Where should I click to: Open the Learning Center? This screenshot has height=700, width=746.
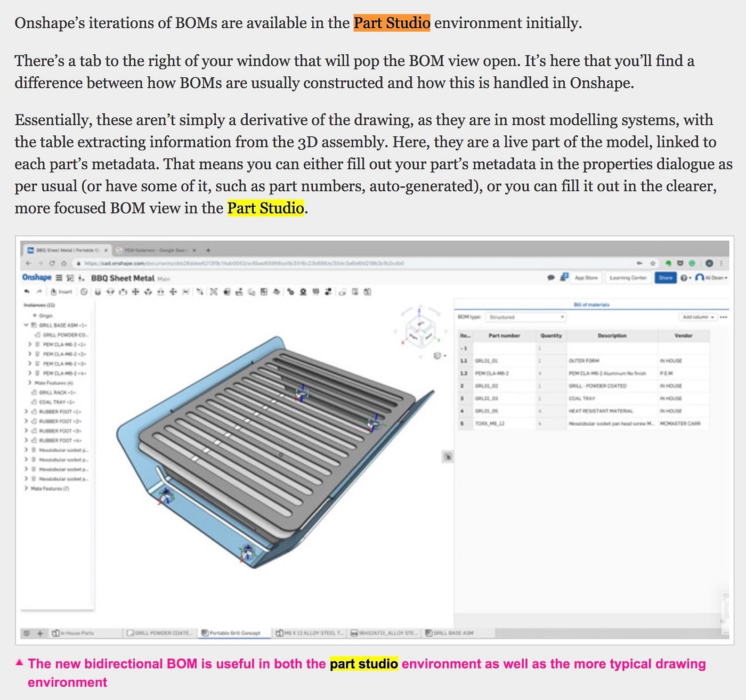tap(629, 278)
